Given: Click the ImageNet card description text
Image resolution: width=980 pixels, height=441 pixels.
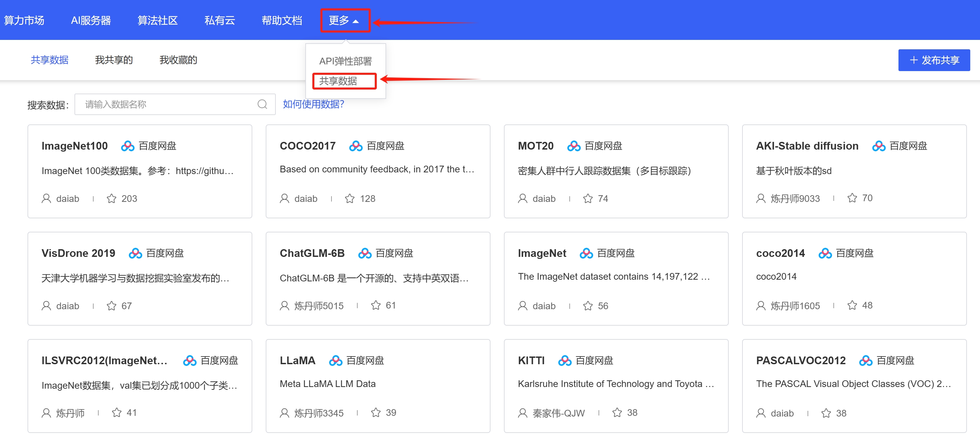Looking at the screenshot, I should 614,277.
